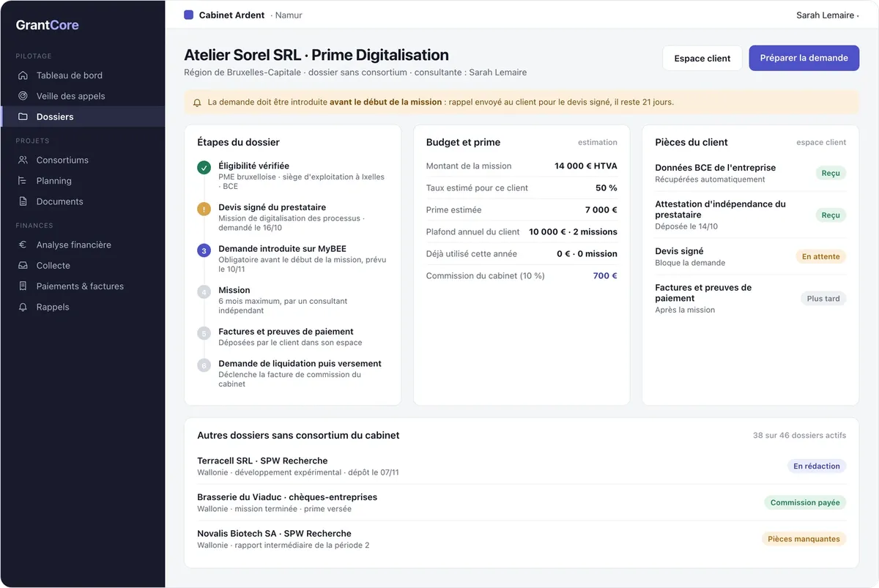Image resolution: width=879 pixels, height=588 pixels.
Task: Click the step 4 circle next to Mission
Action: (x=204, y=291)
